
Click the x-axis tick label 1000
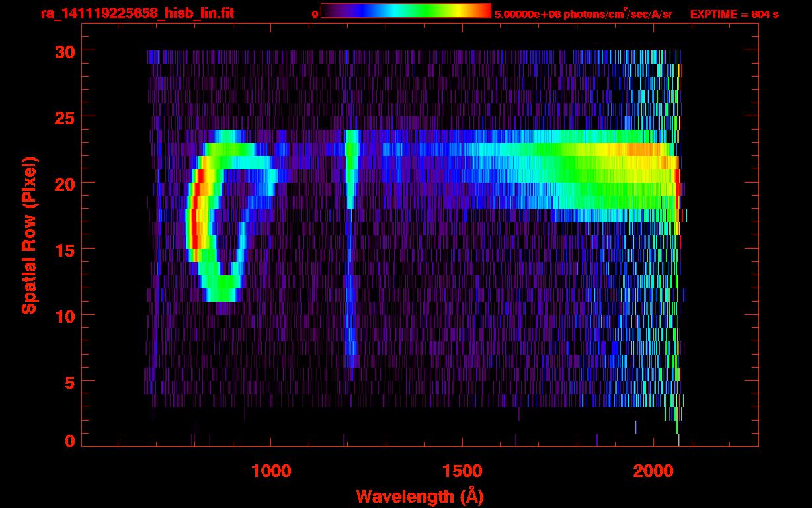271,470
